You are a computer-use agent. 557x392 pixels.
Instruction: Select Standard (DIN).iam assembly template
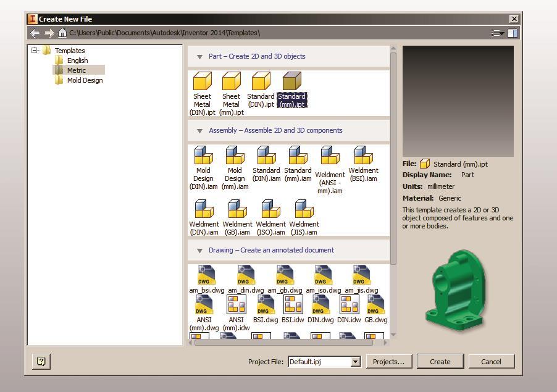[266, 164]
